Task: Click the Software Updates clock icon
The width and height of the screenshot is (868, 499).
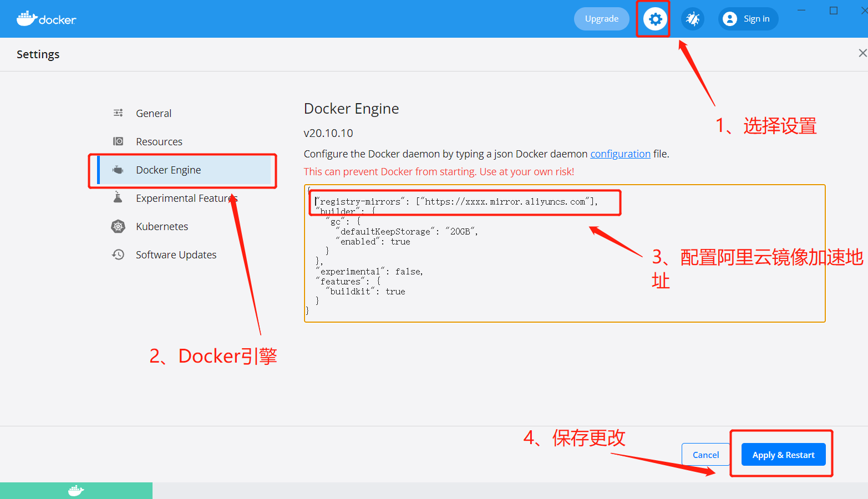Action: (x=118, y=254)
